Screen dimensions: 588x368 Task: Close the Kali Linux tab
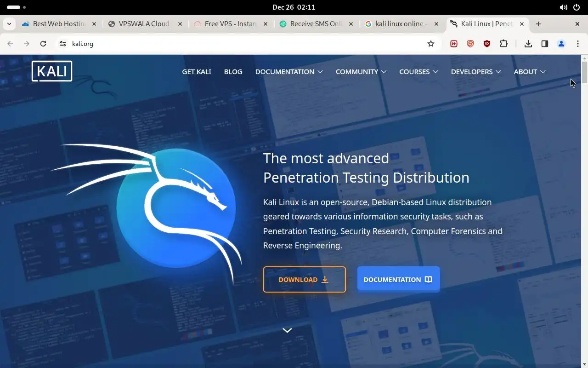[522, 24]
